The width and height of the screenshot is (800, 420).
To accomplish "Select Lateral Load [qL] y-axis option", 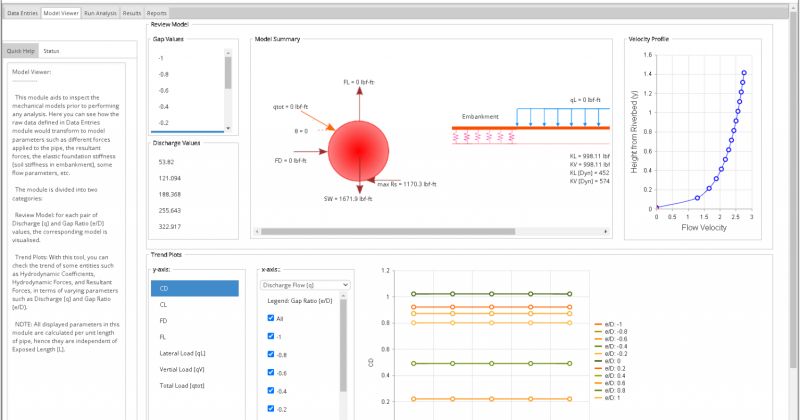I will coord(194,353).
